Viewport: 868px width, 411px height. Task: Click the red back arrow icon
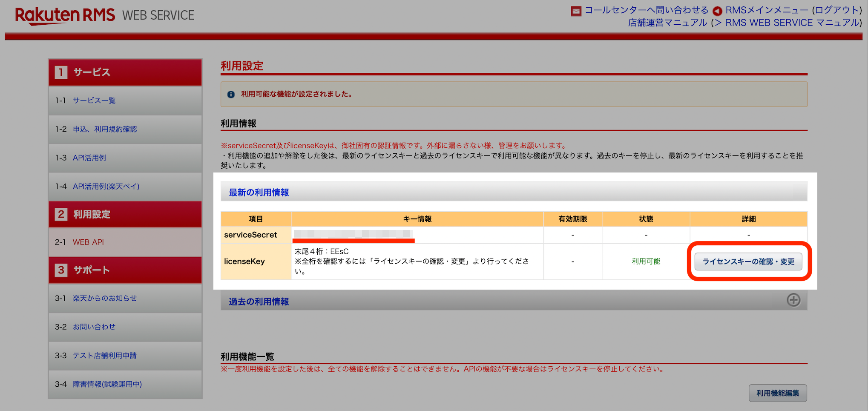click(x=717, y=11)
